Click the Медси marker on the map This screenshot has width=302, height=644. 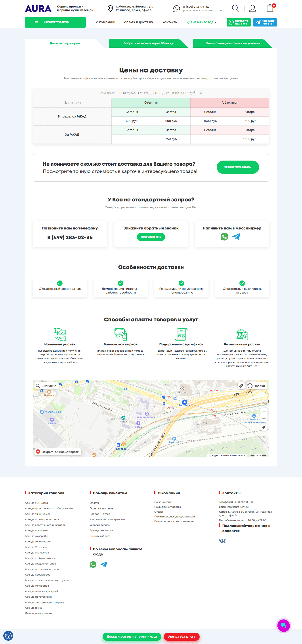(x=123, y=418)
